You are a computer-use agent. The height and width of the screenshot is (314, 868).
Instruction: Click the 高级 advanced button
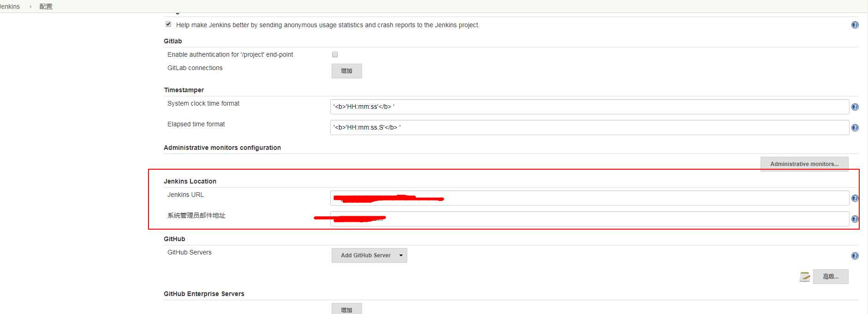click(831, 277)
